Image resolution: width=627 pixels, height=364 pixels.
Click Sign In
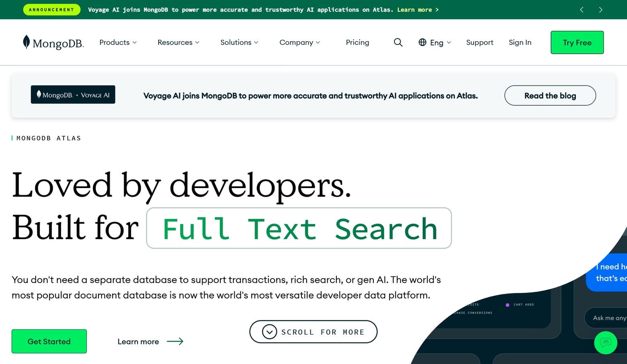[x=520, y=42]
